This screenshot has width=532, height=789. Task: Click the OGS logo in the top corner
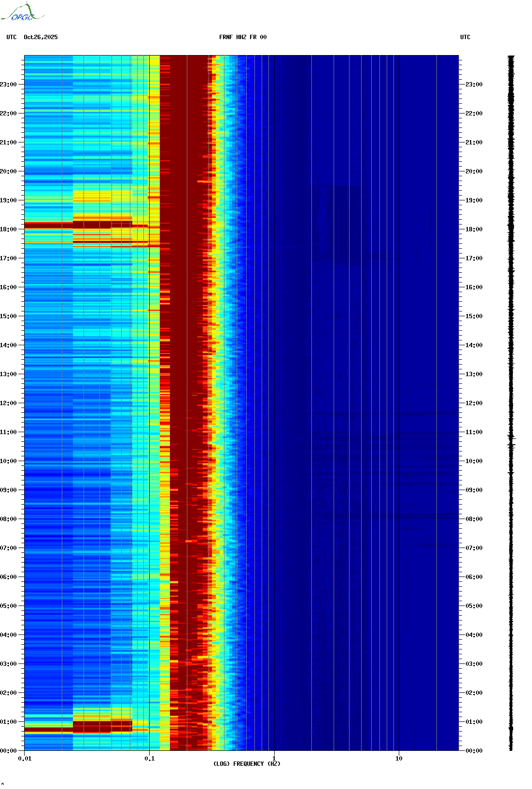(22, 13)
